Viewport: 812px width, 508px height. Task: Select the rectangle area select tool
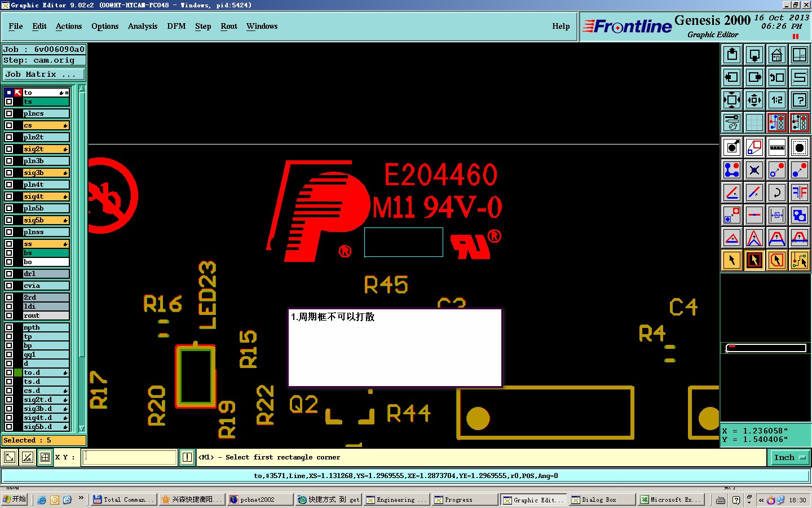[x=754, y=260]
